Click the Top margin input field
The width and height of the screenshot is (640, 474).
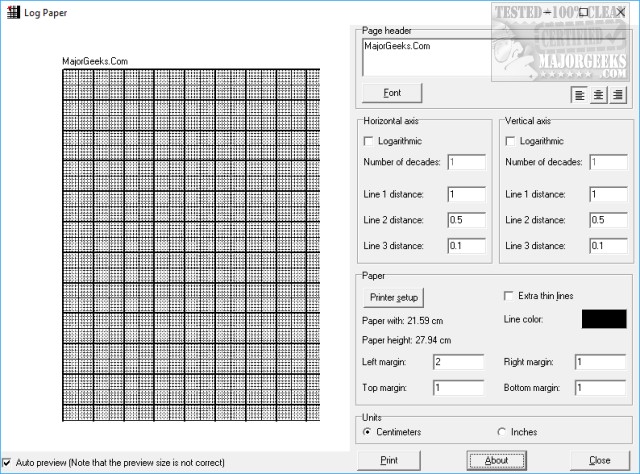tap(458, 388)
